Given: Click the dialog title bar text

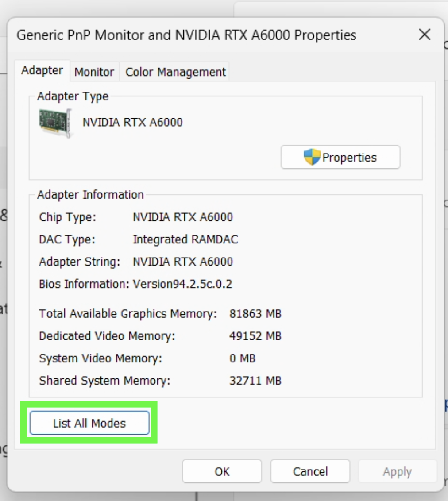Looking at the screenshot, I should [186, 35].
